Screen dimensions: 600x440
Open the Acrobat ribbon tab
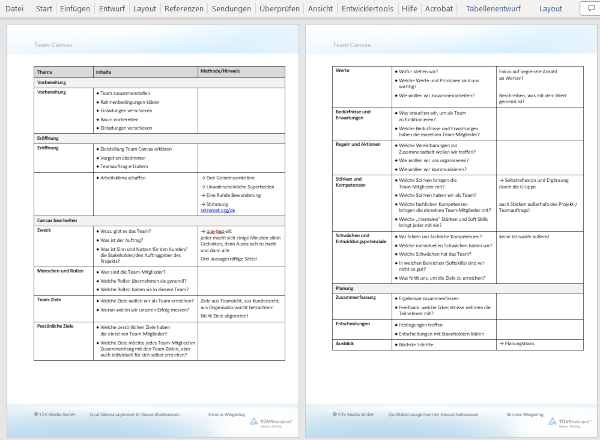click(x=439, y=8)
